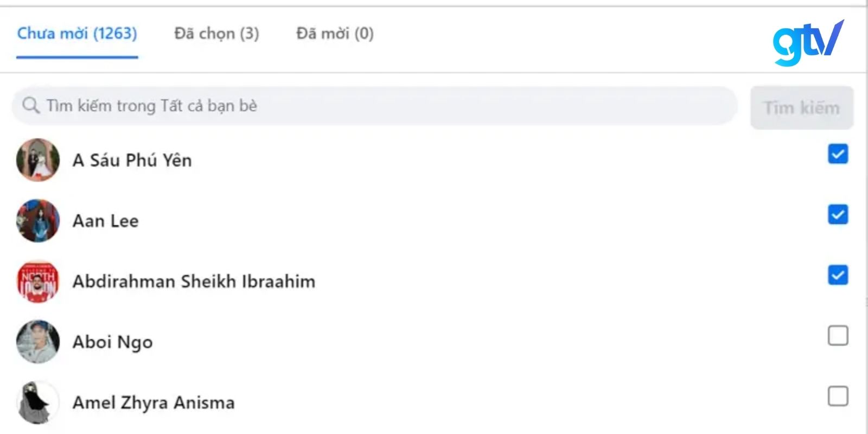
Task: Open the Đã mời (0) tab
Action: [x=334, y=34]
